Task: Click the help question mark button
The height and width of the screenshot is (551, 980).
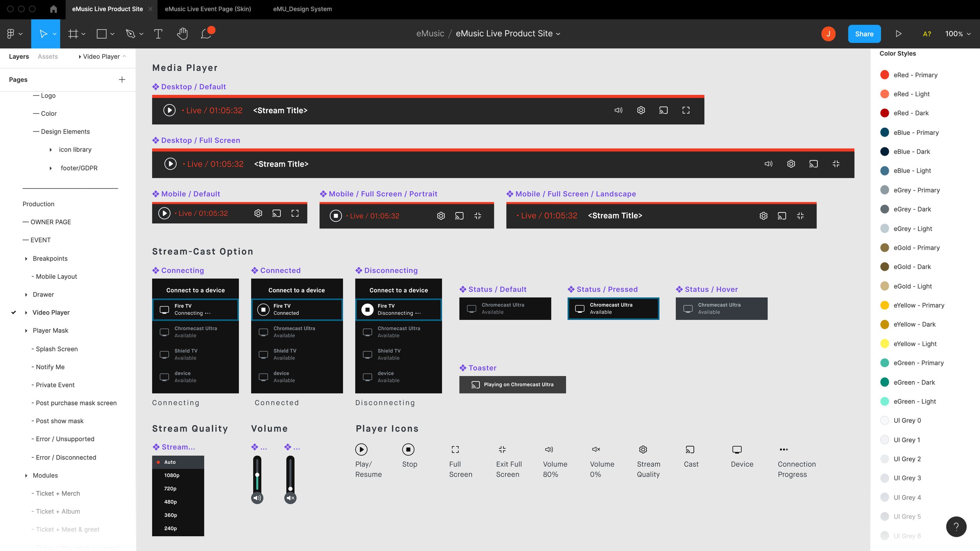Action: [956, 526]
